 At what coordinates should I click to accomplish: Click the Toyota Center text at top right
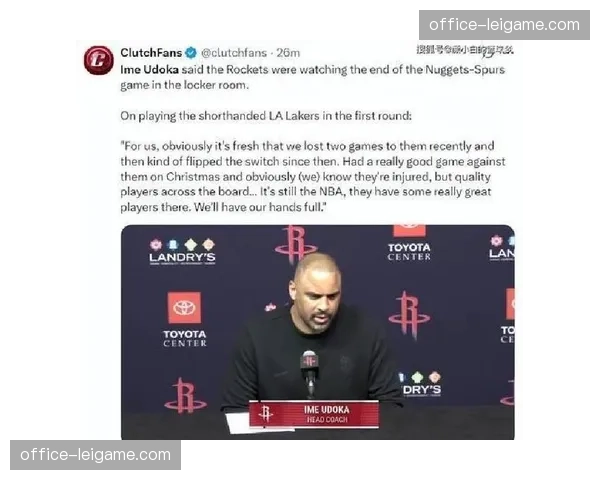(x=409, y=252)
